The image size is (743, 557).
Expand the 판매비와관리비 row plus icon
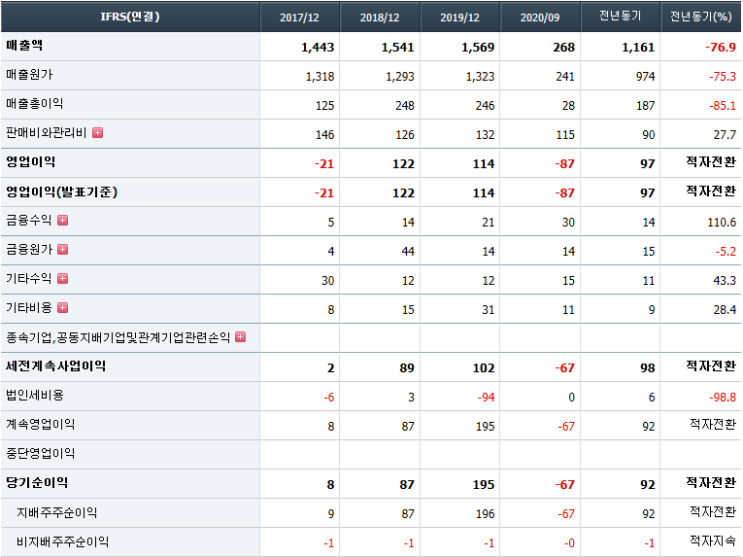(x=98, y=133)
